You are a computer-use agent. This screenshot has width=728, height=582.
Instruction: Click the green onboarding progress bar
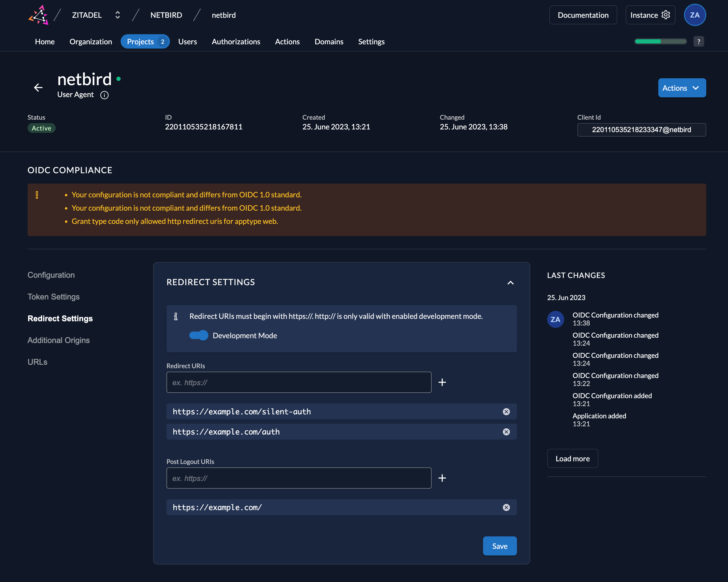(660, 42)
